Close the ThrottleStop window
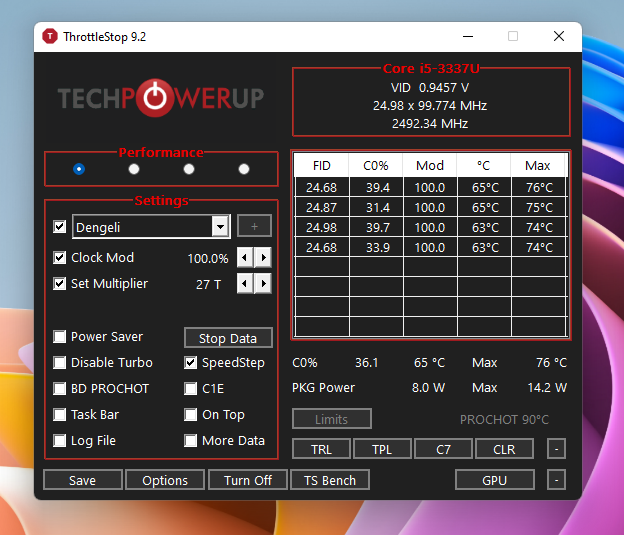 559,37
